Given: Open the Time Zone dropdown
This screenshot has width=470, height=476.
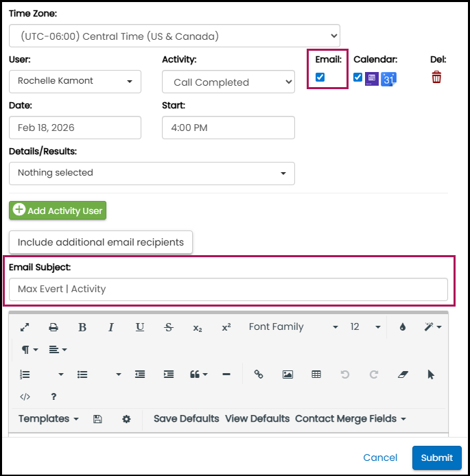Looking at the screenshot, I should (x=174, y=36).
